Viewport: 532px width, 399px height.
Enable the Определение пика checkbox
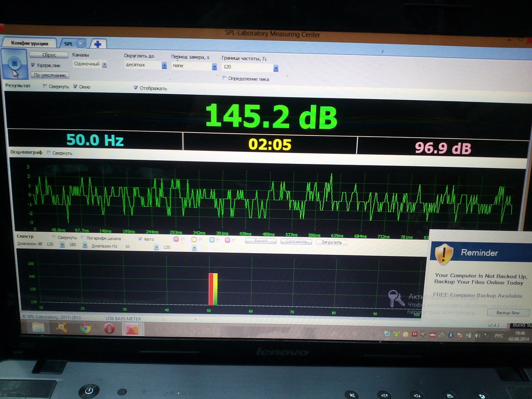(224, 78)
